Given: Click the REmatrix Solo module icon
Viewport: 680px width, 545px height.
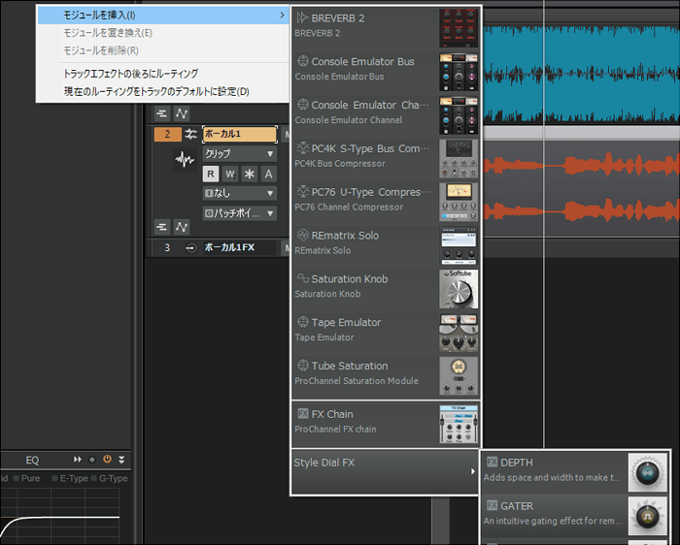Looking at the screenshot, I should pos(303,235).
